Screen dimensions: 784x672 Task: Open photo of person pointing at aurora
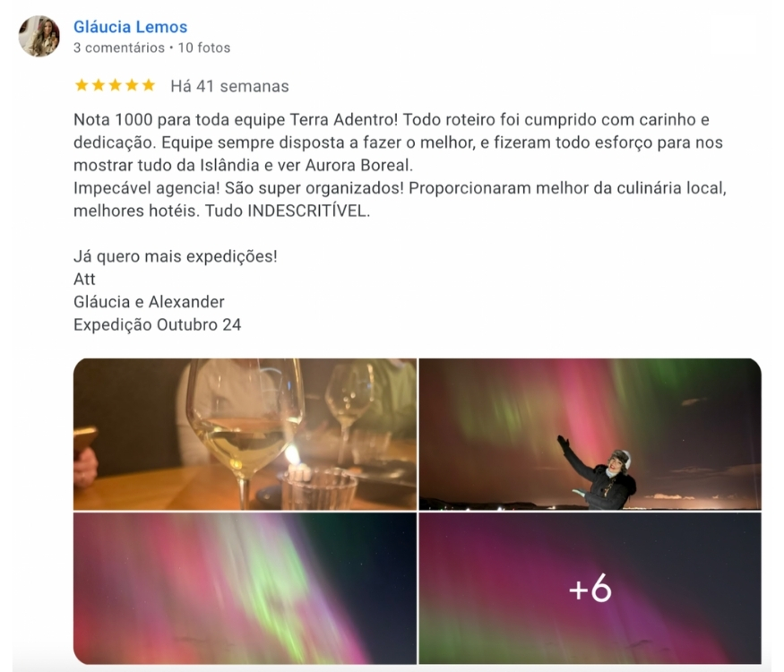click(x=590, y=434)
